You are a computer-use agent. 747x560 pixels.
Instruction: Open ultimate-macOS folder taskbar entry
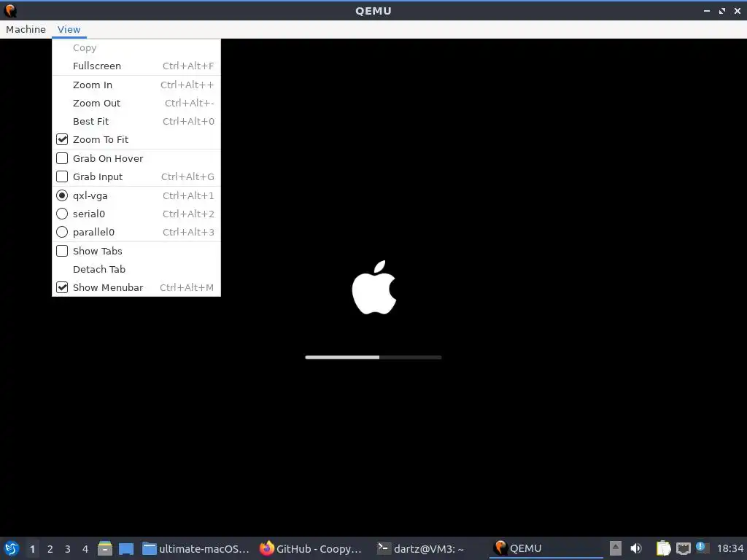click(x=196, y=548)
